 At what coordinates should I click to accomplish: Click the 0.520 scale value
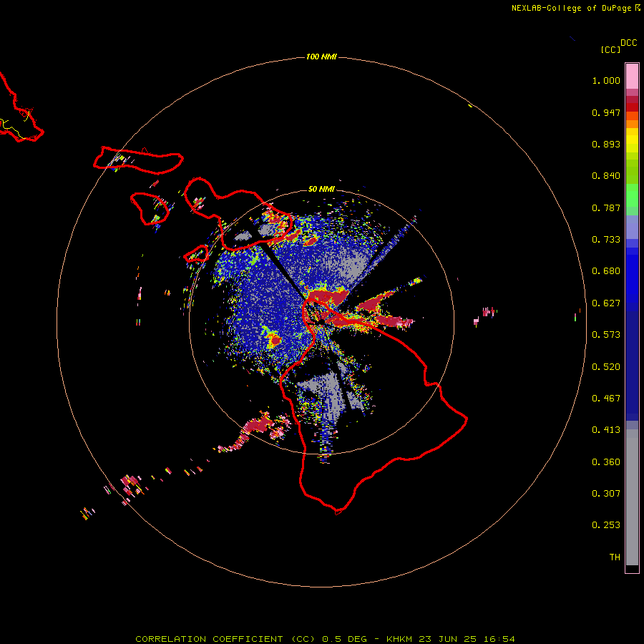[x=606, y=367]
